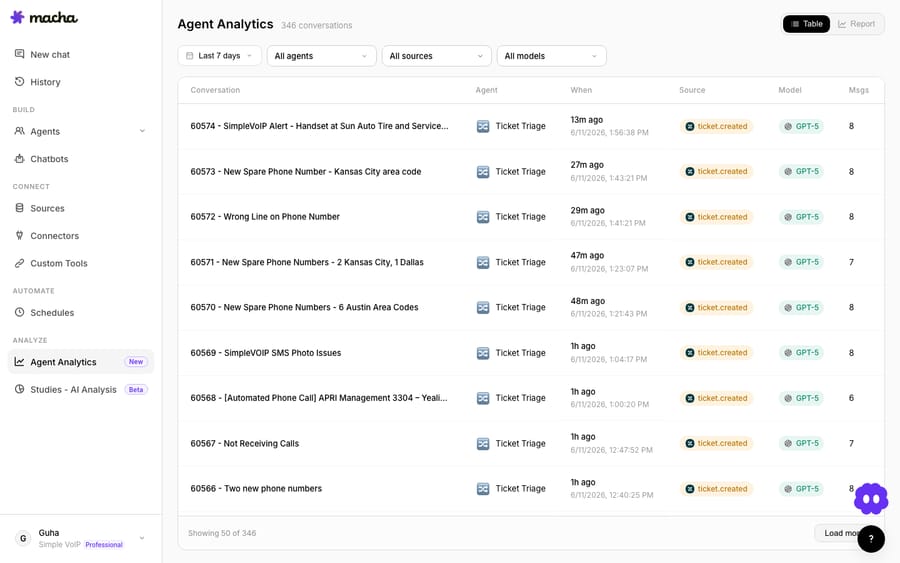
Task: Open the Last 7 days date dropdown
Action: (219, 56)
